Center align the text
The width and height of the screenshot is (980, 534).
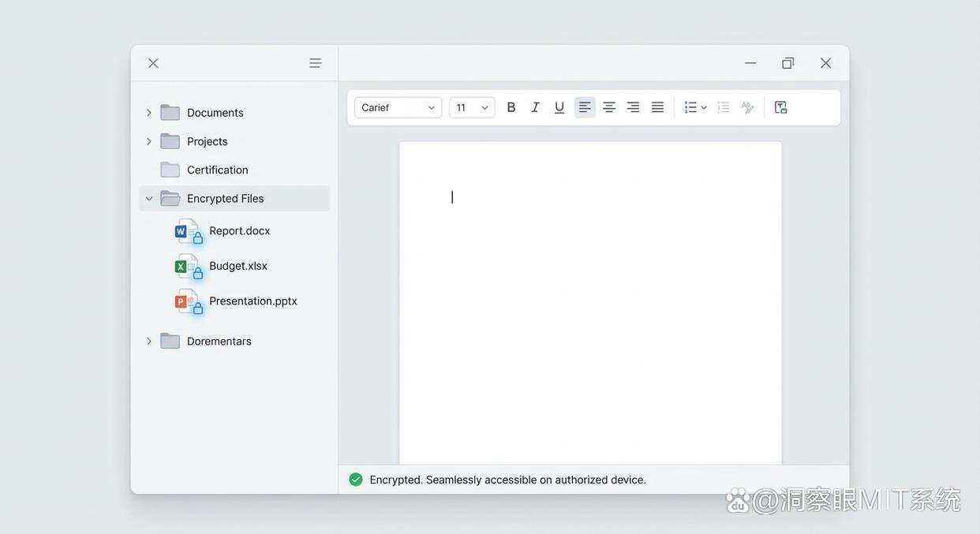[609, 107]
